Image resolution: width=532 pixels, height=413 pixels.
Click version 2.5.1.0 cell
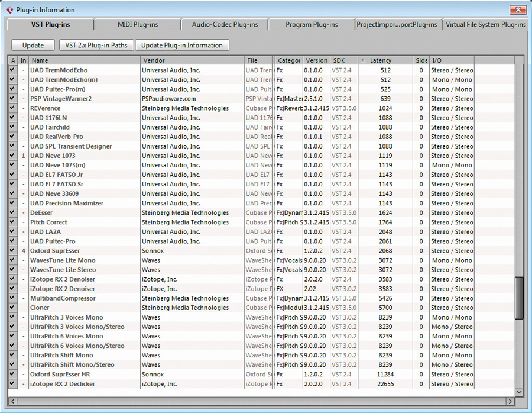tap(313, 98)
